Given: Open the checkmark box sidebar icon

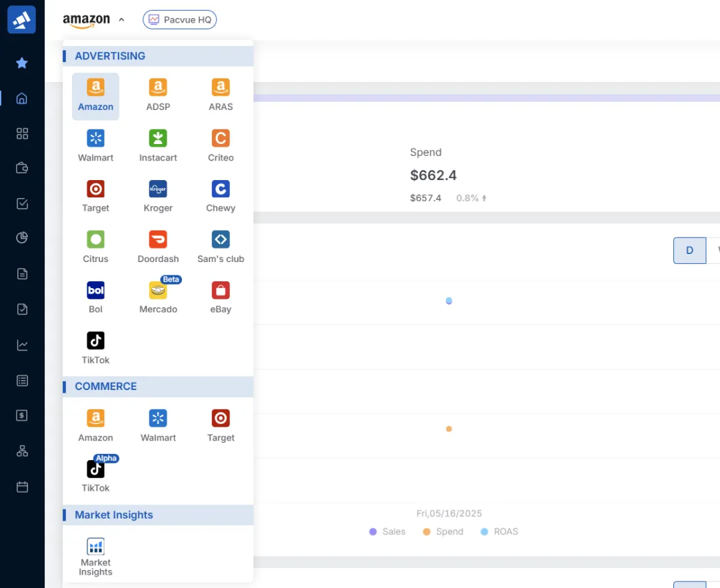Looking at the screenshot, I should [x=22, y=203].
